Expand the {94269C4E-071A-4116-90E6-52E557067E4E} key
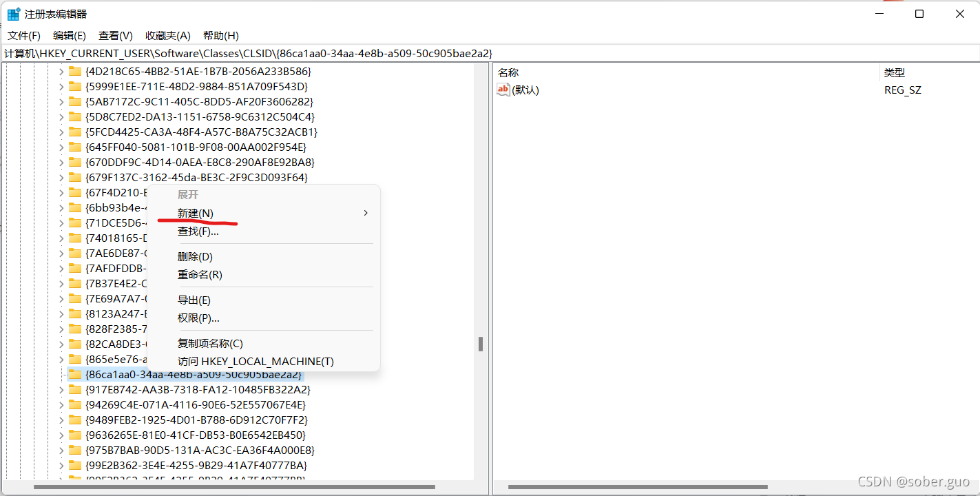This screenshot has width=980, height=496. (61, 404)
